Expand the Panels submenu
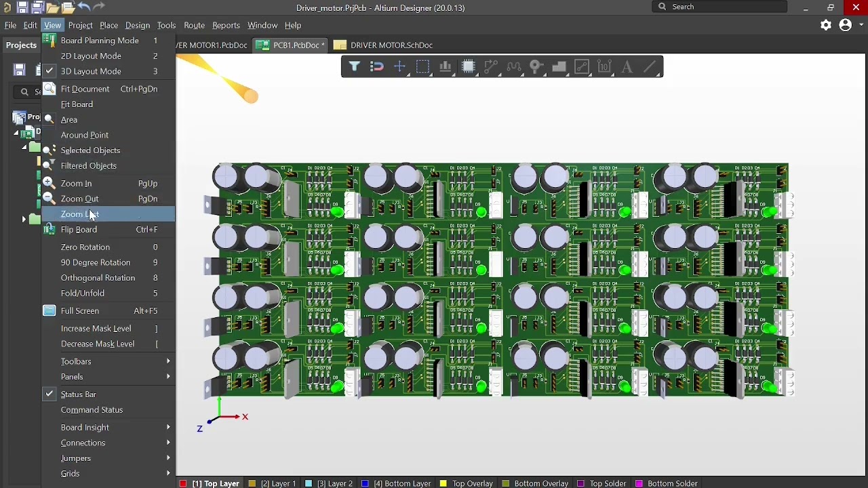Viewport: 868px width, 488px height. [x=108, y=377]
